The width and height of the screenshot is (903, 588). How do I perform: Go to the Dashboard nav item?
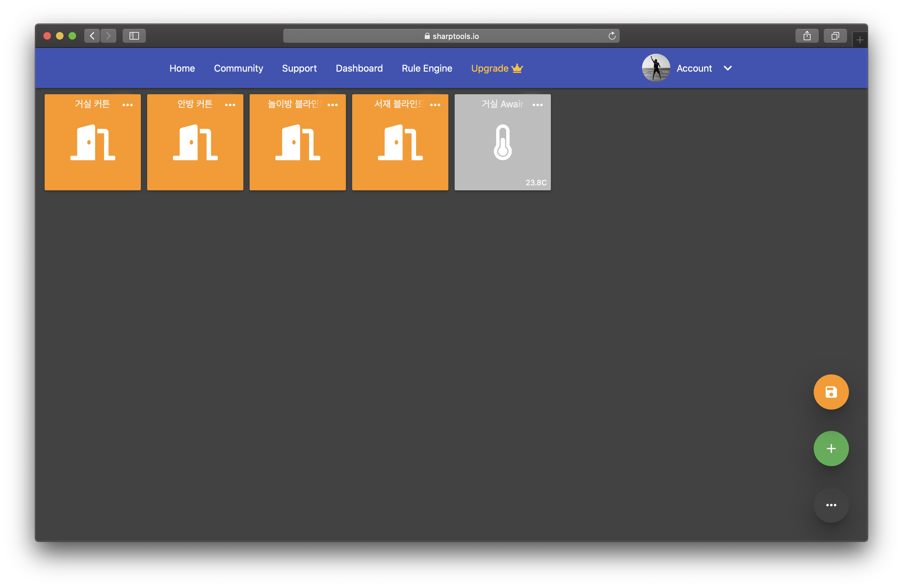coord(359,68)
